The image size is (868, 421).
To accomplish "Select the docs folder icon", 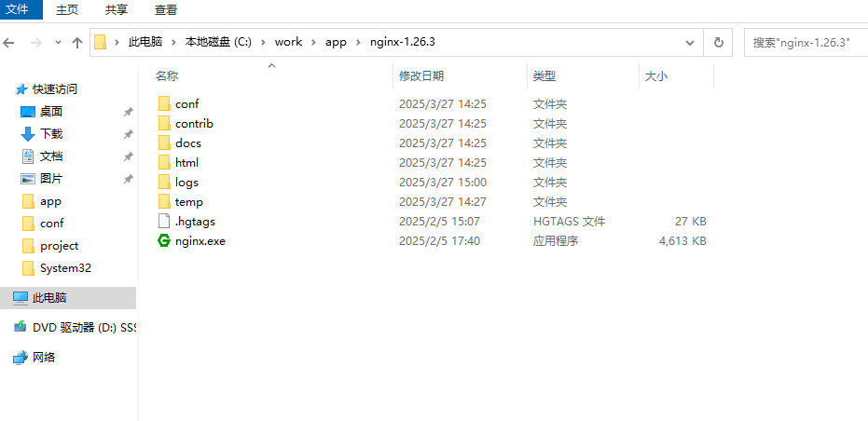I will (164, 143).
